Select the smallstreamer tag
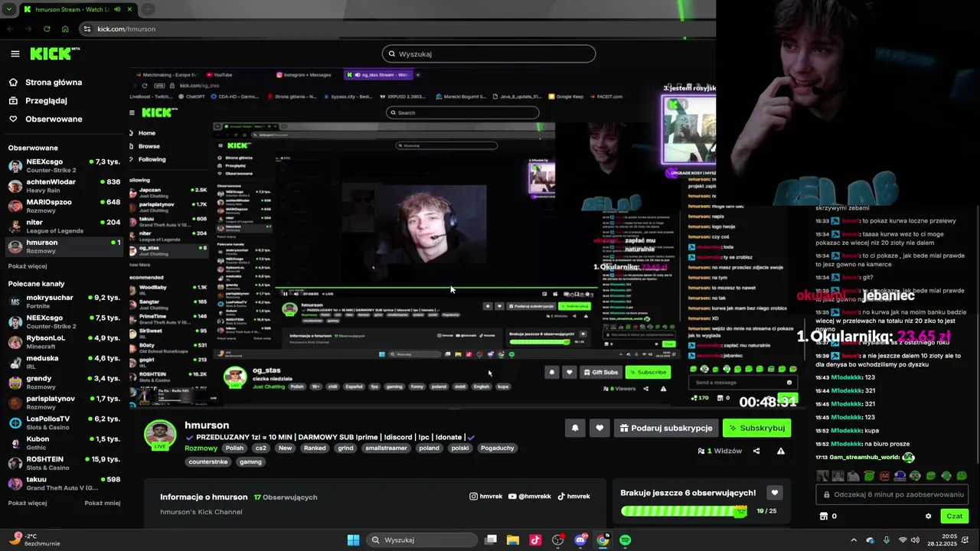The image size is (980, 551). click(386, 448)
